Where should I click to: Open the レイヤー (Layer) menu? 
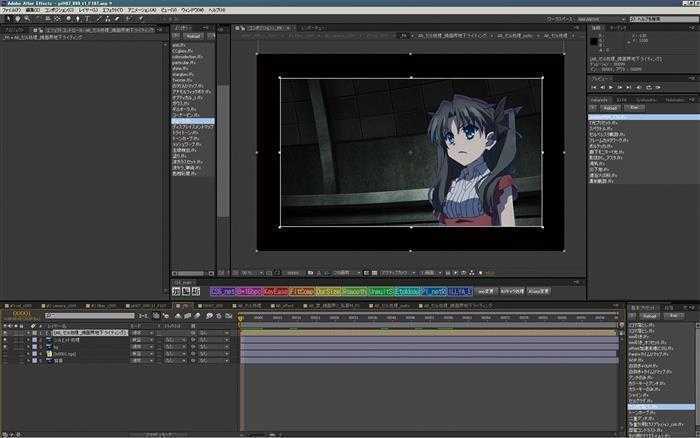pyautogui.click(x=88, y=10)
